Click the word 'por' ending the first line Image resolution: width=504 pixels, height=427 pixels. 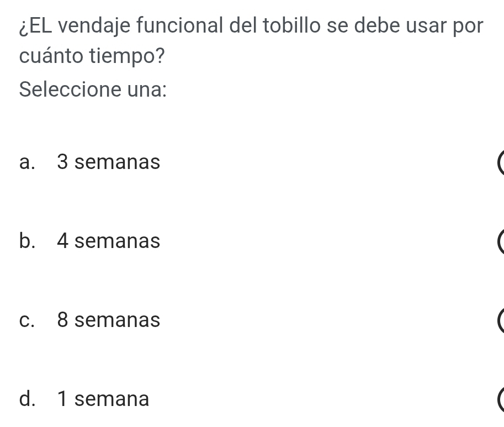[468, 28]
